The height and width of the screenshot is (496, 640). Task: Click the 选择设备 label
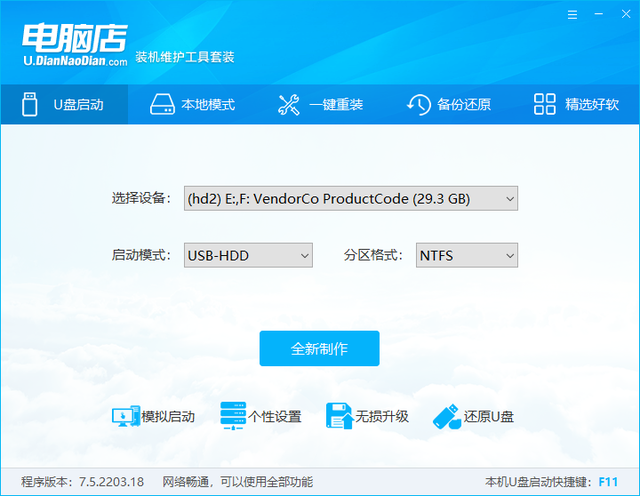[x=141, y=198]
